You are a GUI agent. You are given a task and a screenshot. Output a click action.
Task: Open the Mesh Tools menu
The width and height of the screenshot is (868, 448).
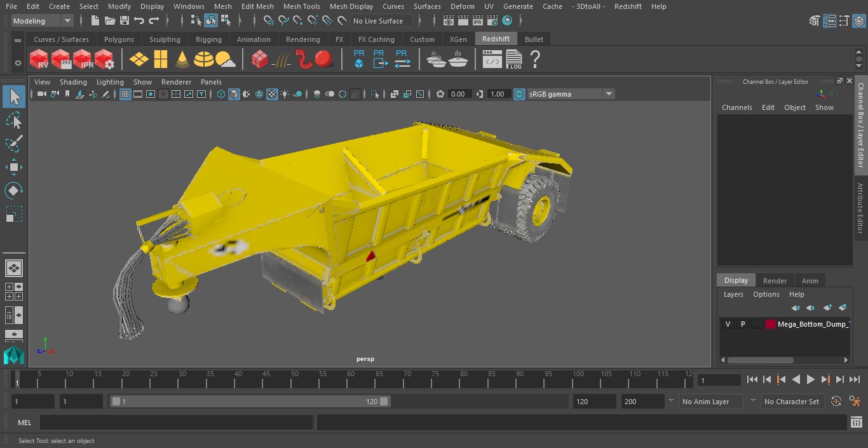click(301, 6)
